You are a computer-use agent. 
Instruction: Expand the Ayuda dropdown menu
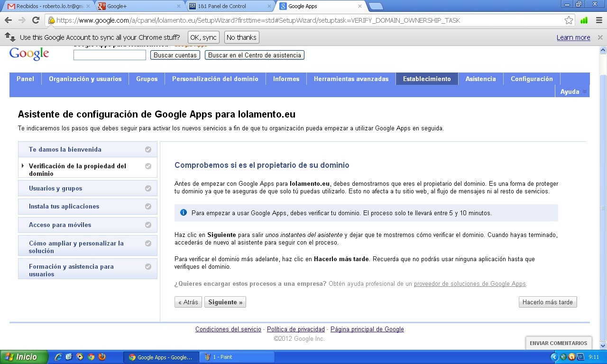[x=573, y=91]
